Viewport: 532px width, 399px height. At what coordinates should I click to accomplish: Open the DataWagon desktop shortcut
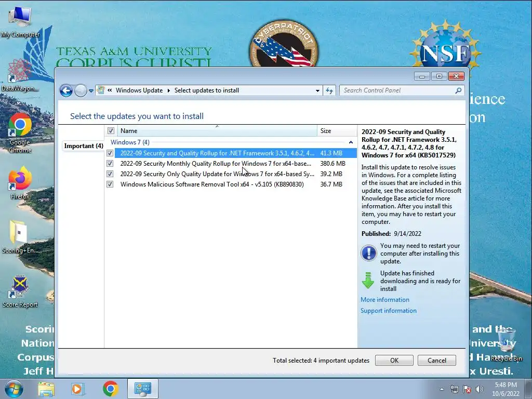pyautogui.click(x=20, y=75)
